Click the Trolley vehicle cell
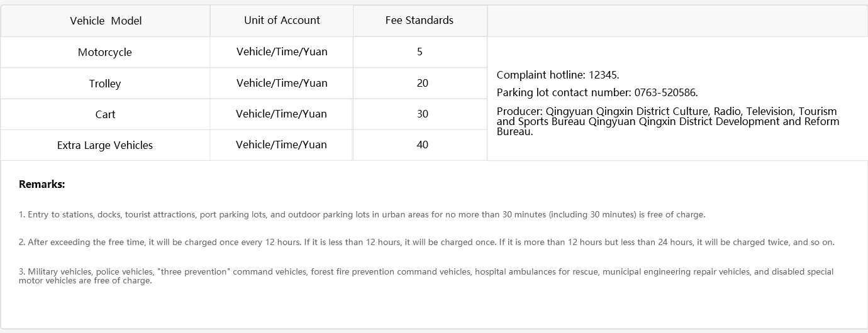Image resolution: width=868 pixels, height=333 pixels. (x=105, y=84)
